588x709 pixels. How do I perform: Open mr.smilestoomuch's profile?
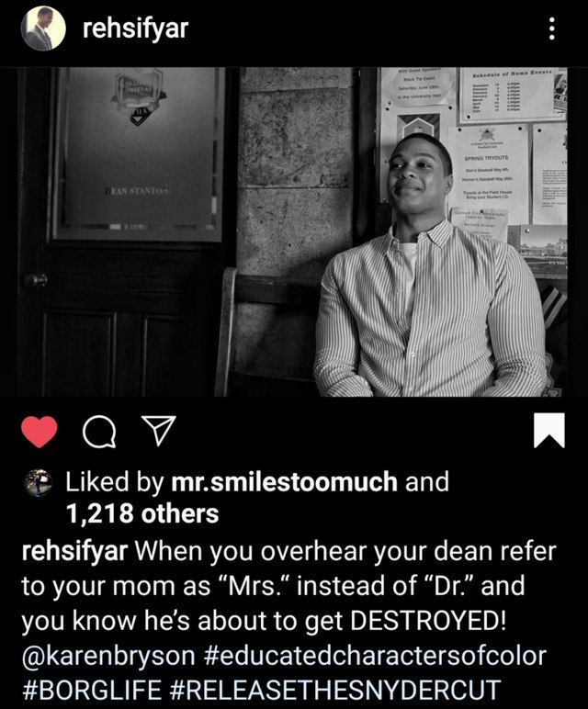point(285,482)
